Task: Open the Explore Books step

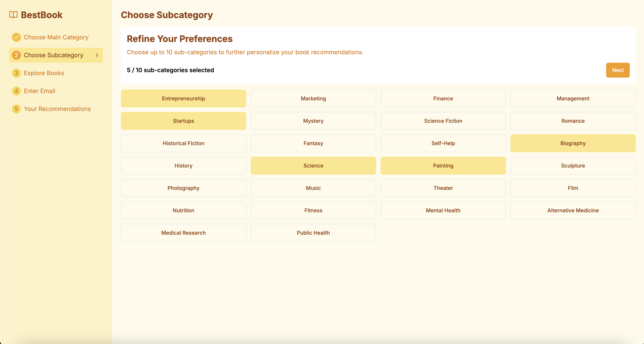Action: tap(44, 73)
